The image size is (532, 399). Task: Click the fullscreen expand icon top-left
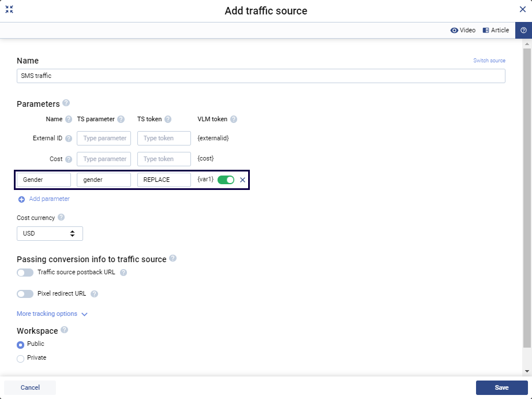[9, 9]
